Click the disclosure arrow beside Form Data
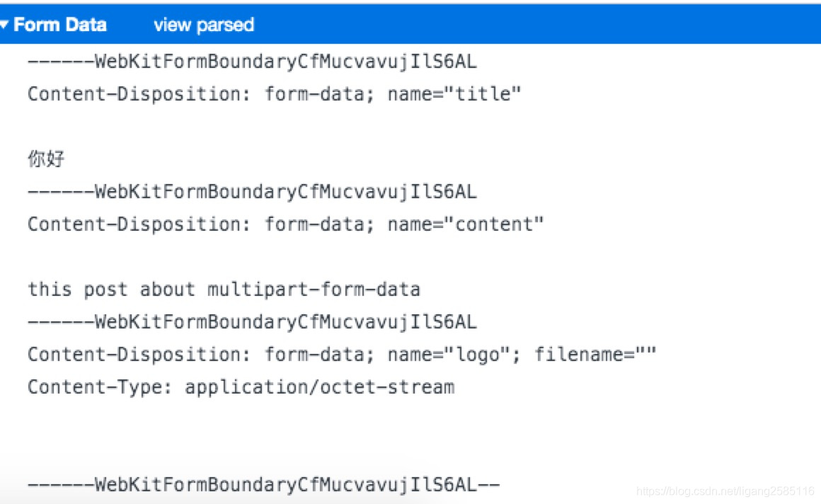Viewport: 821px width, 504px height. tap(6, 23)
